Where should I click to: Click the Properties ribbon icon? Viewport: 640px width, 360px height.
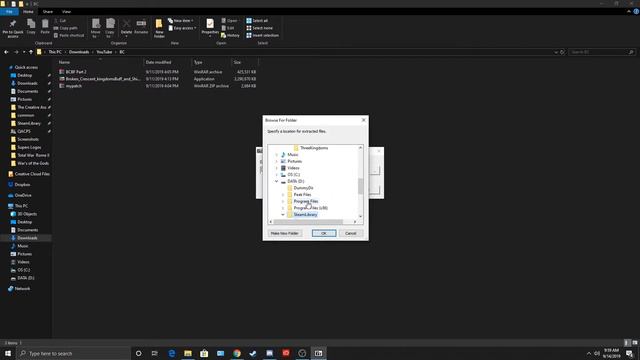pos(210,27)
